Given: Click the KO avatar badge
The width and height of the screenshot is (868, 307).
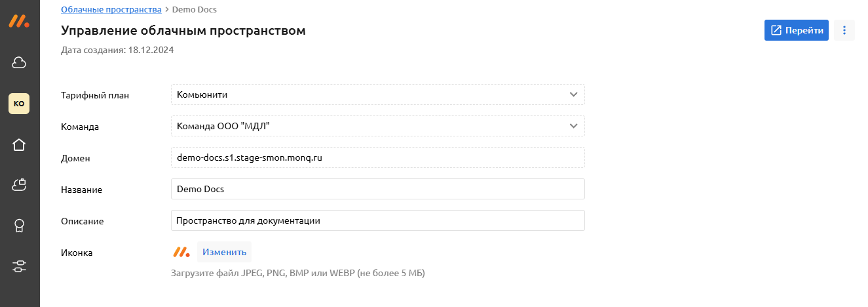Looking at the screenshot, I should click(x=19, y=104).
